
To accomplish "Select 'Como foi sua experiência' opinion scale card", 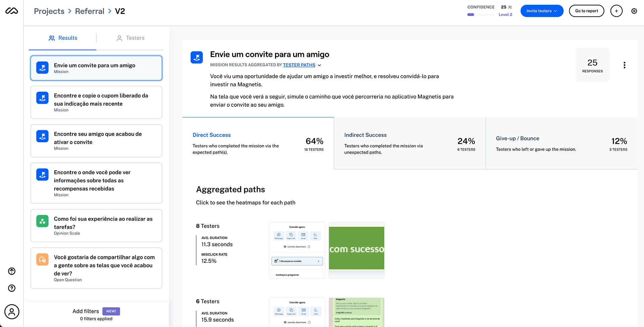I will [x=96, y=226].
